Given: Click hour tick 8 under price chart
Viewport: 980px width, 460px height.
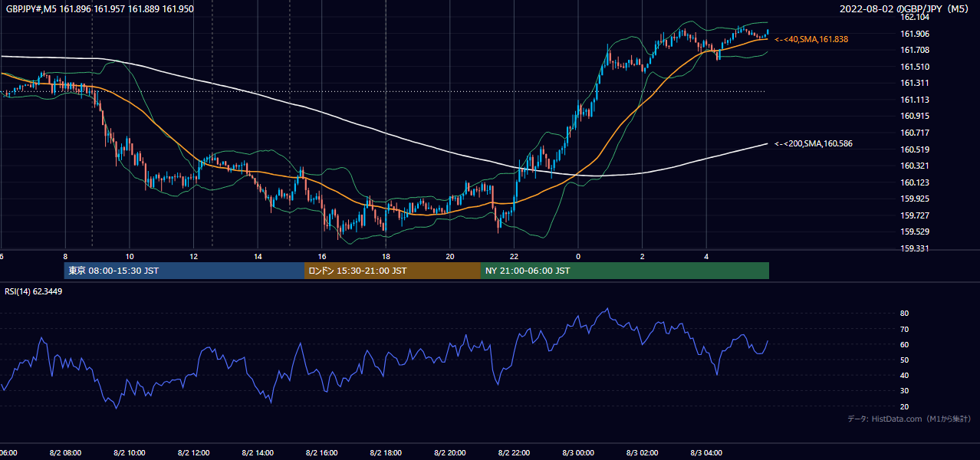Looking at the screenshot, I should click(x=65, y=257).
